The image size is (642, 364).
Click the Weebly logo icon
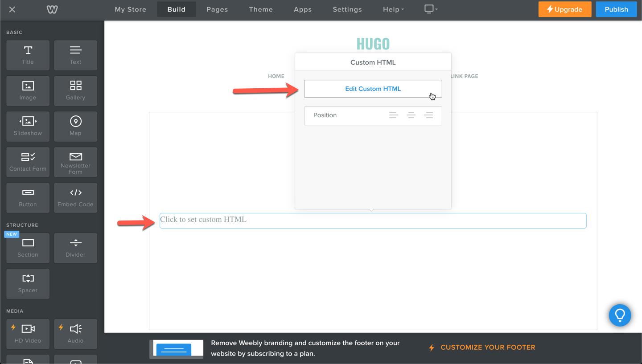[52, 9]
